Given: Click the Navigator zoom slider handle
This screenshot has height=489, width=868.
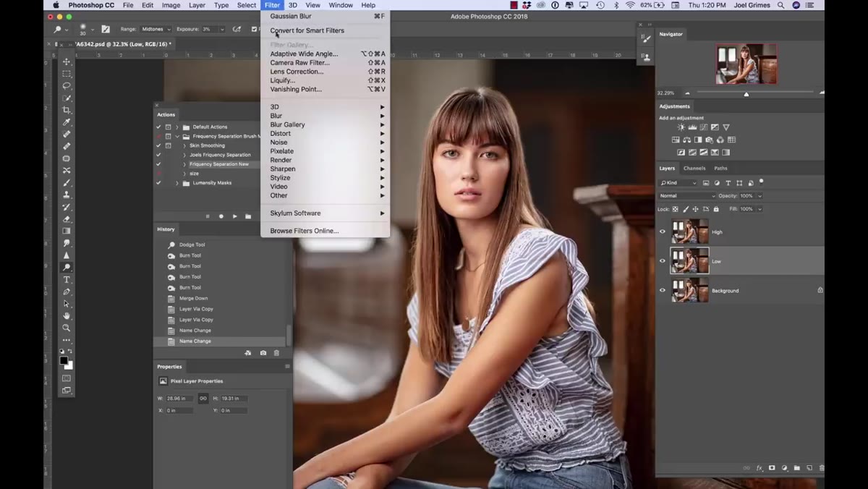Looking at the screenshot, I should pyautogui.click(x=746, y=94).
